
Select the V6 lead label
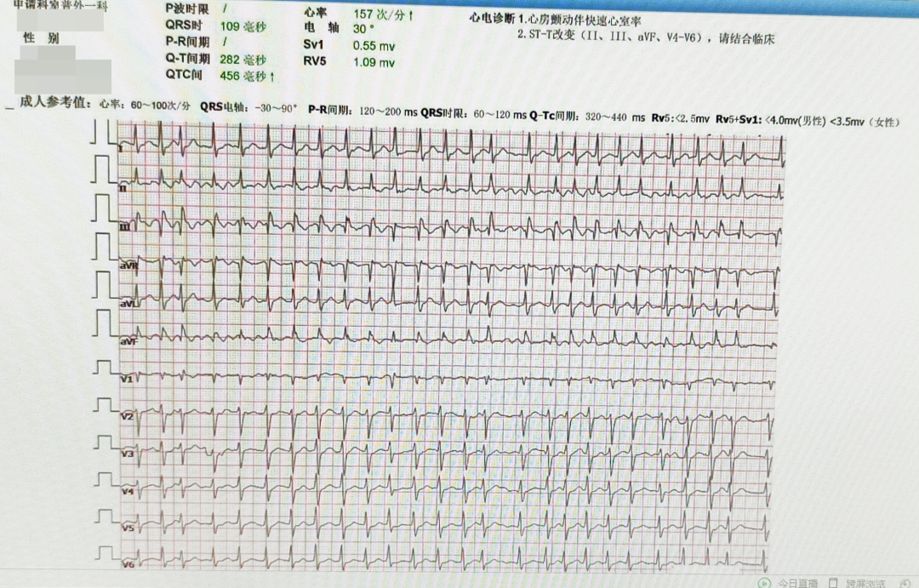128,565
